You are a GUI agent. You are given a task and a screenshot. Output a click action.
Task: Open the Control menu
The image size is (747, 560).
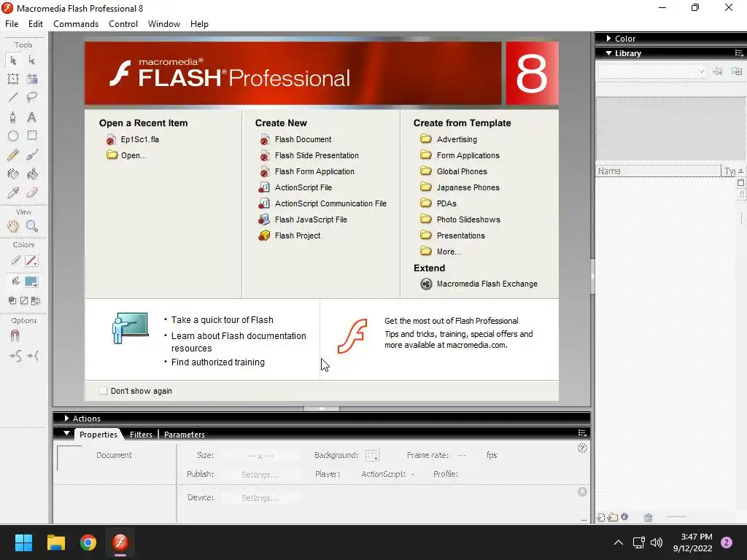point(123,24)
